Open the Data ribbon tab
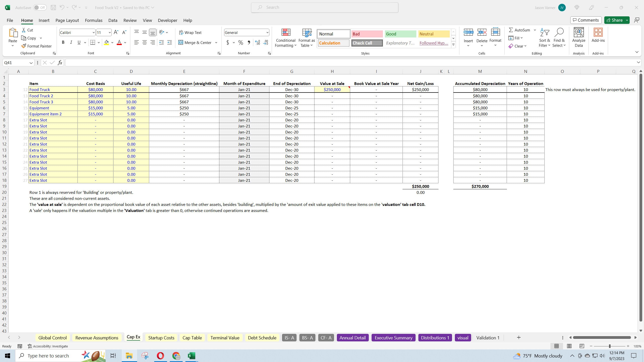This screenshot has width=644, height=362. tap(113, 20)
